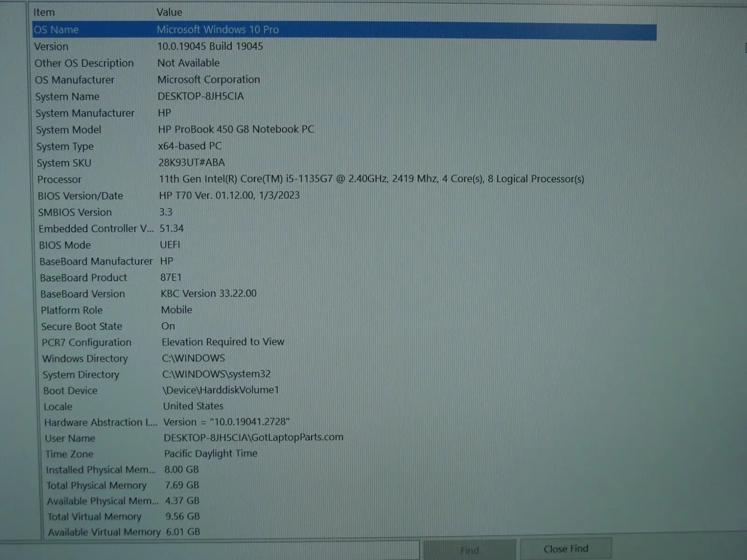Select the Installed Physical Memory row
The height and width of the screenshot is (560, 747).
[101, 470]
